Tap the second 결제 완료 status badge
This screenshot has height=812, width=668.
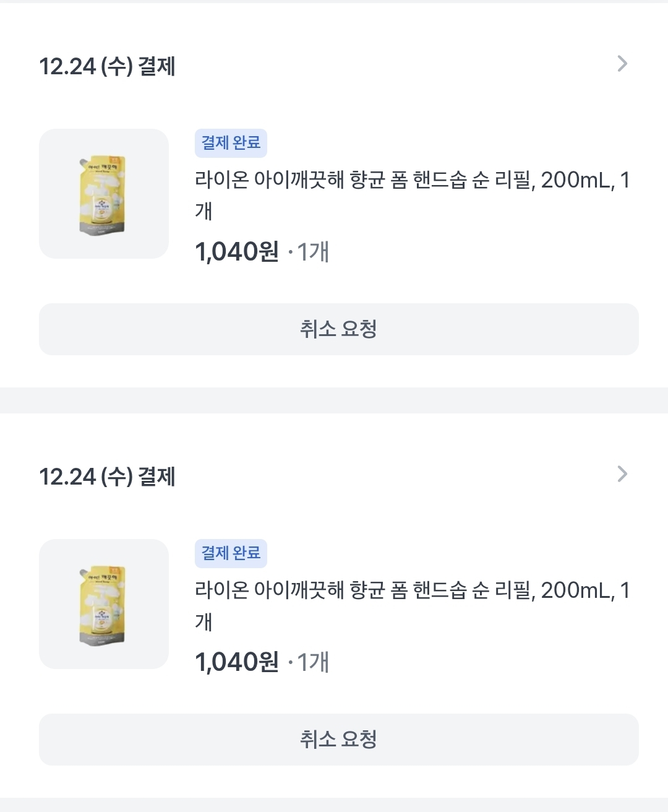tap(231, 553)
